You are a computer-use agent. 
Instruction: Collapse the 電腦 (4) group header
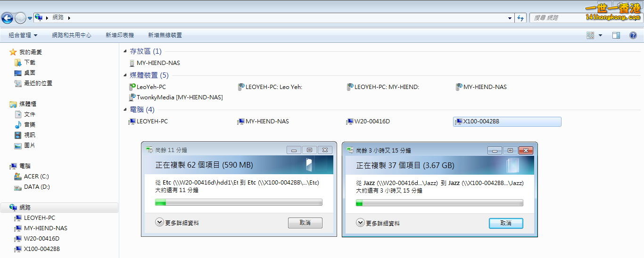point(125,110)
